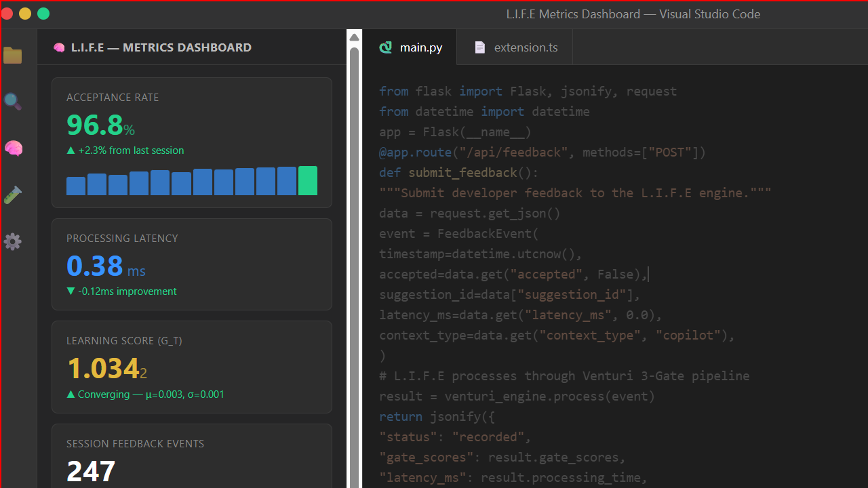Click the @app.route("/api/feedback") decorator line
The width and height of the screenshot is (868, 488).
point(542,152)
